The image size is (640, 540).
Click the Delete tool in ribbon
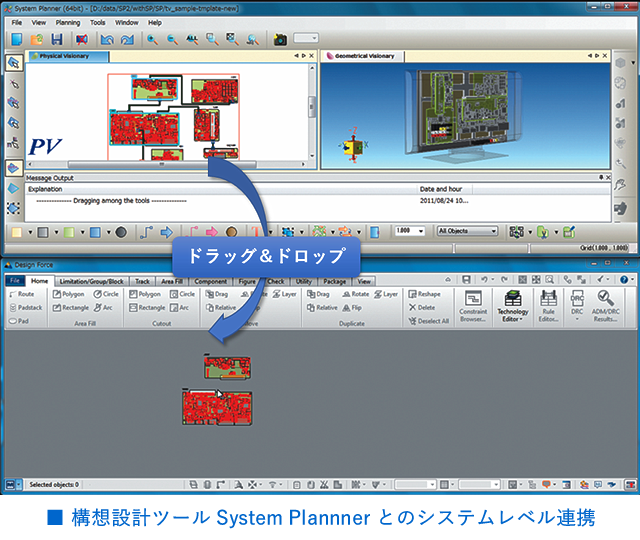pyautogui.click(x=421, y=307)
